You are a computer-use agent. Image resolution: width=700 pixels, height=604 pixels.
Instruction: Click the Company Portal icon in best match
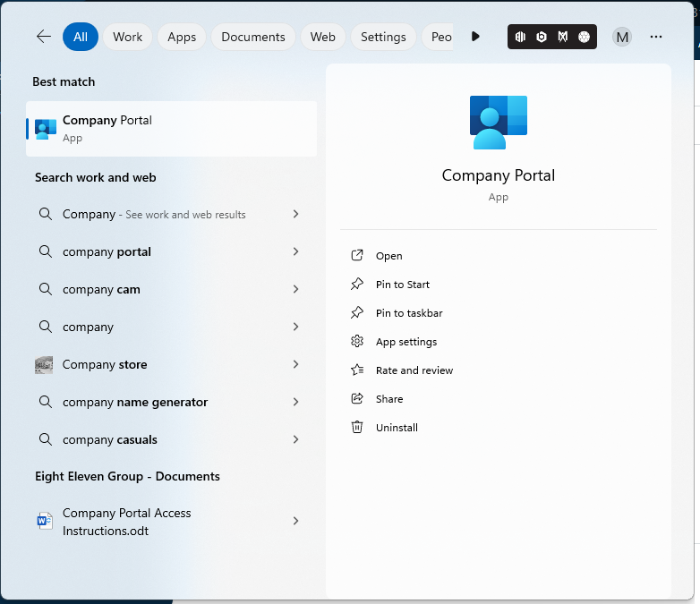click(45, 129)
